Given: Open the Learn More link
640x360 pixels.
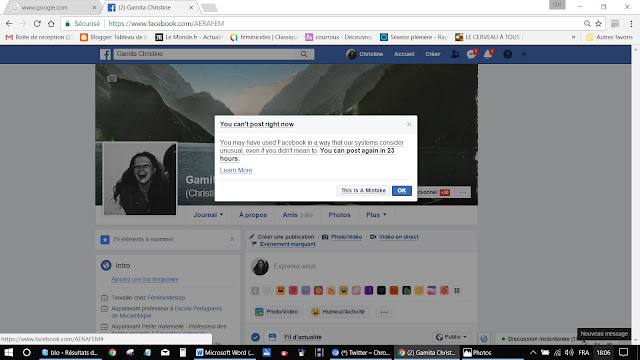Looking at the screenshot, I should pyautogui.click(x=236, y=170).
